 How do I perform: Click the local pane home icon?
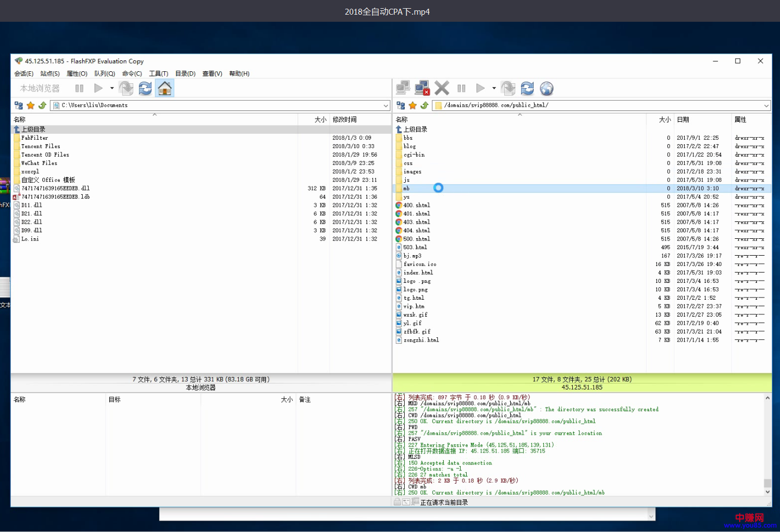click(x=164, y=88)
